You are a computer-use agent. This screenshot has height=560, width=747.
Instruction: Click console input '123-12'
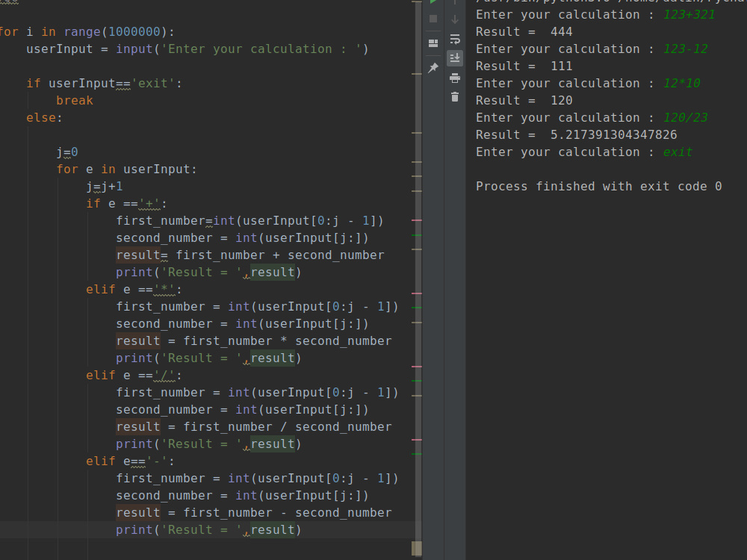point(686,49)
